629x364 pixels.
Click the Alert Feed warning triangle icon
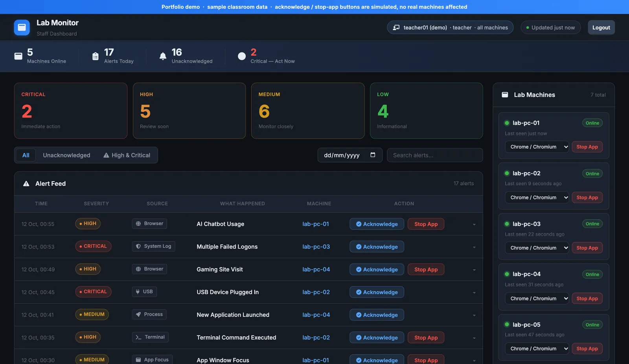26,184
